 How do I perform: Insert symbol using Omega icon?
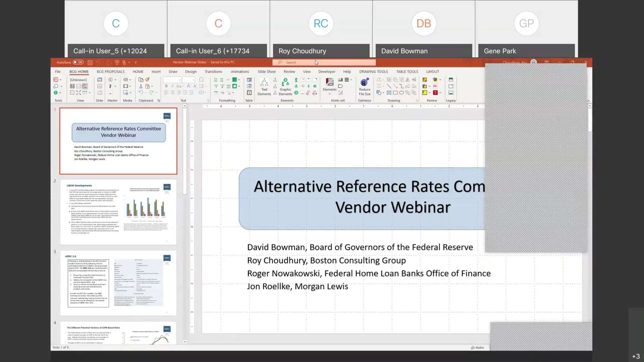(x=201, y=80)
